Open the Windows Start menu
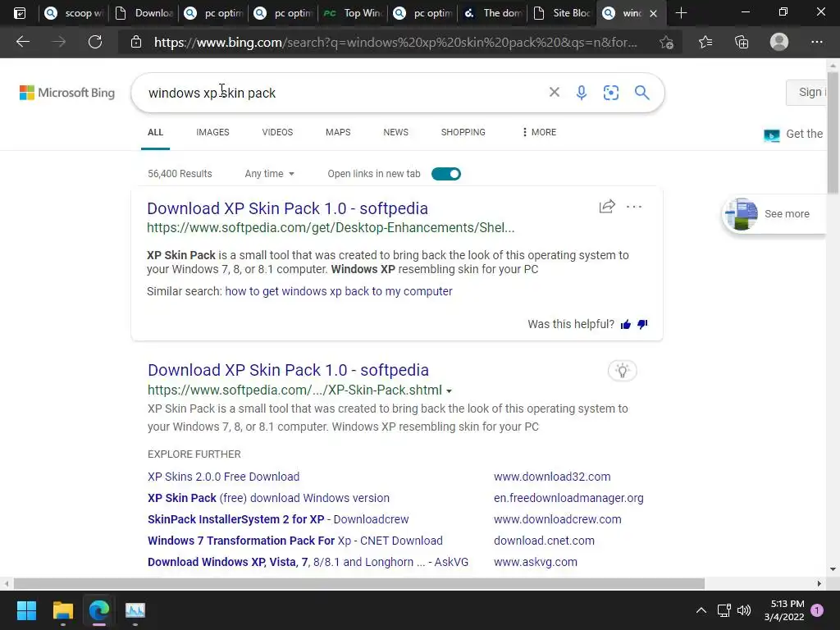The width and height of the screenshot is (840, 630). point(26,610)
